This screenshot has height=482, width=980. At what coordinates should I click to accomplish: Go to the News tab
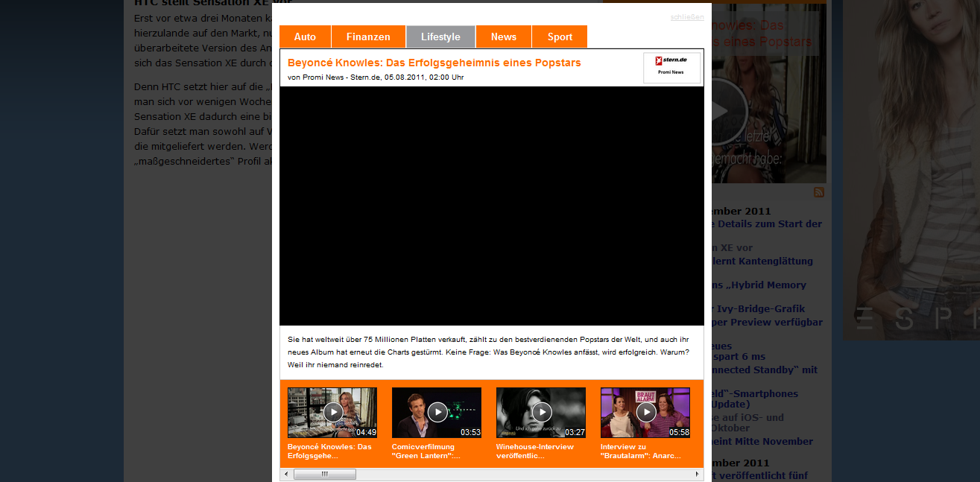point(504,37)
